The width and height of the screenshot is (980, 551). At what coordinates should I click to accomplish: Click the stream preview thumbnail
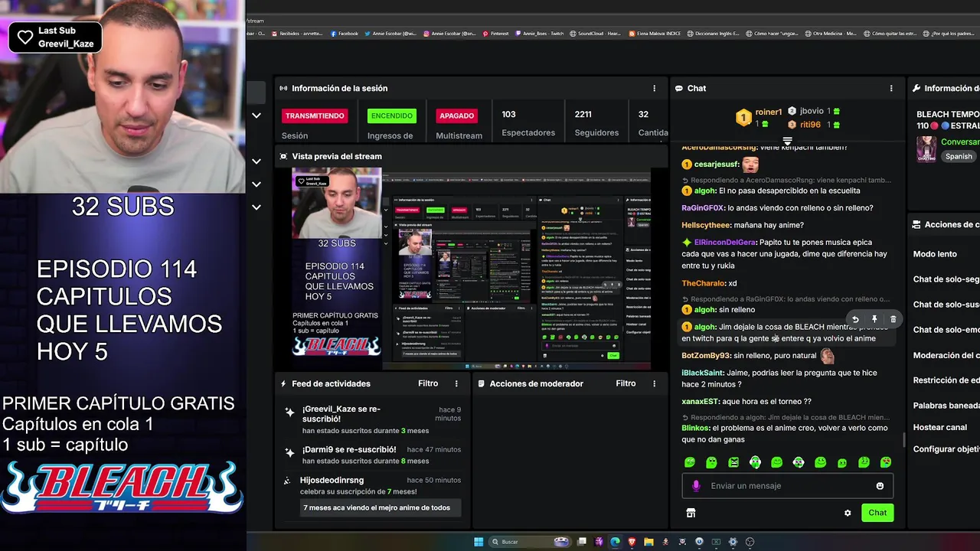click(471, 269)
